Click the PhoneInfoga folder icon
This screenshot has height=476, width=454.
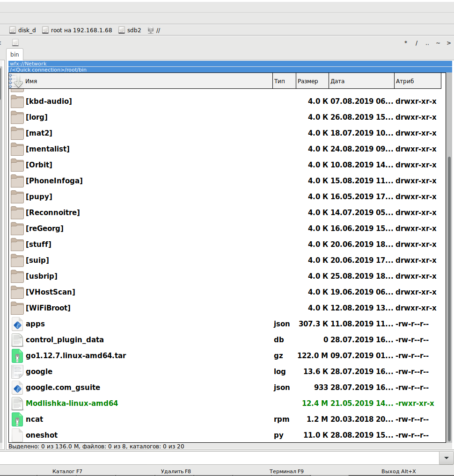17,181
